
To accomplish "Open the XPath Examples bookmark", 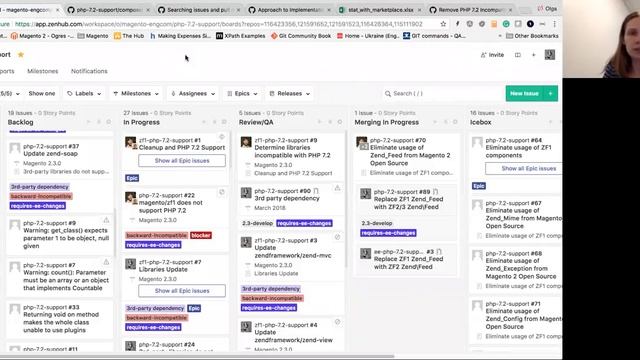I will [x=240, y=36].
